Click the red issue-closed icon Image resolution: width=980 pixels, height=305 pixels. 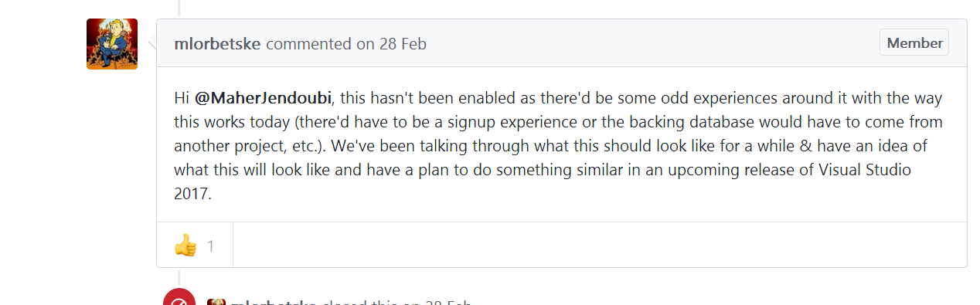pyautogui.click(x=179, y=300)
